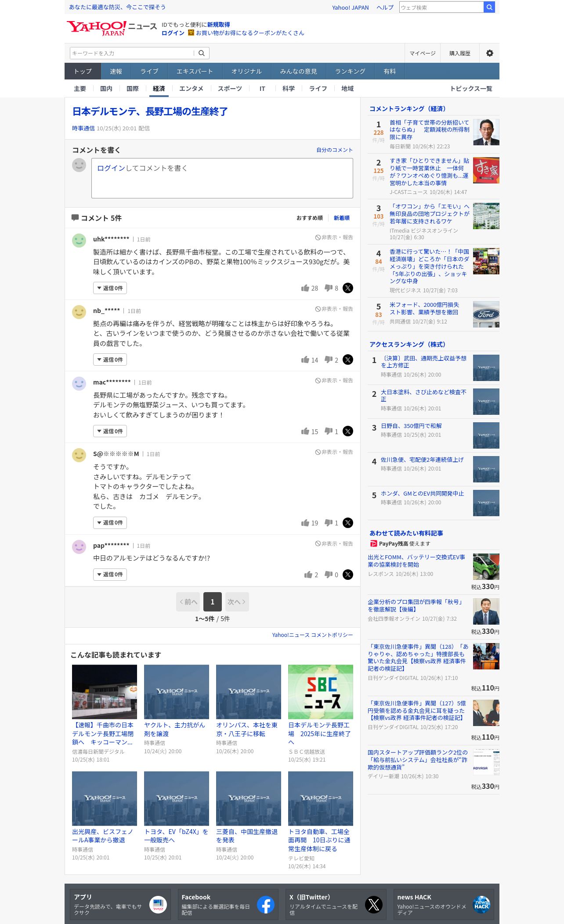The width and height of the screenshot is (564, 924).
Task: Click 非表示・報告 on the nb_***** comment
Action: (334, 309)
